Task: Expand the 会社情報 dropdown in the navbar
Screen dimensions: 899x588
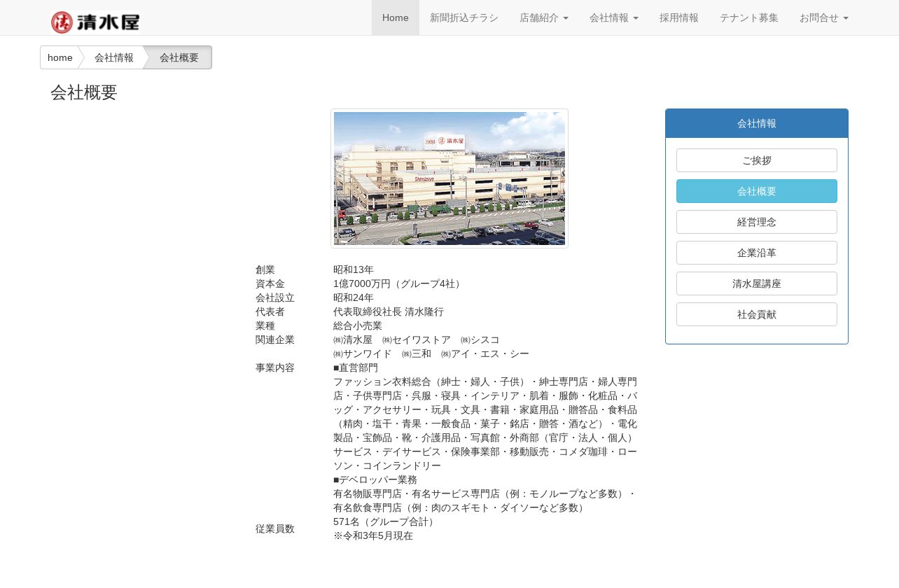Action: 614,17
